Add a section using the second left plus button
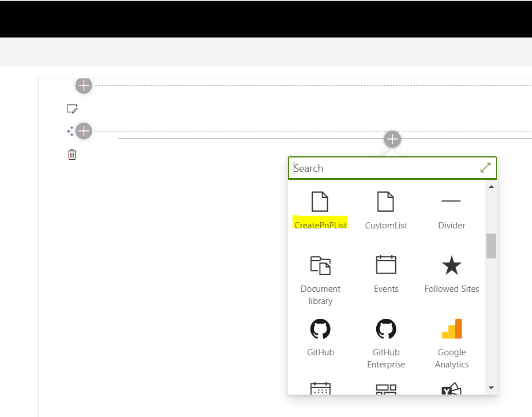532x417 pixels. pyautogui.click(x=84, y=131)
